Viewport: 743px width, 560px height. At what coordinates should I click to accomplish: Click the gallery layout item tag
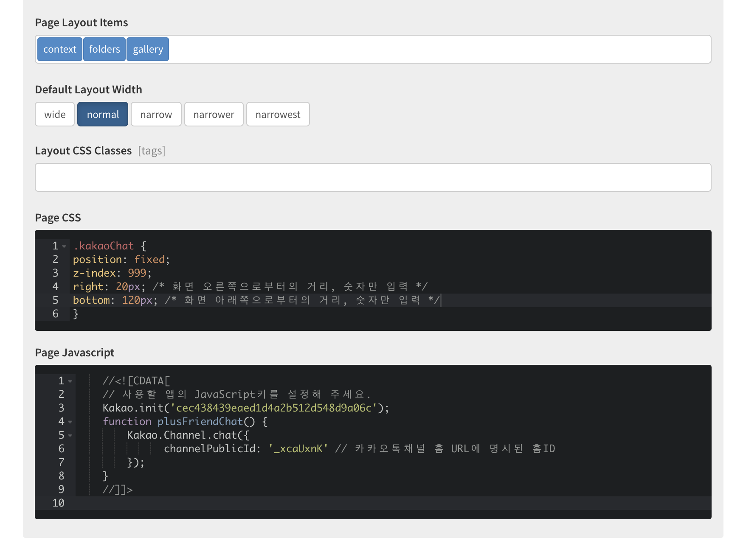148,49
